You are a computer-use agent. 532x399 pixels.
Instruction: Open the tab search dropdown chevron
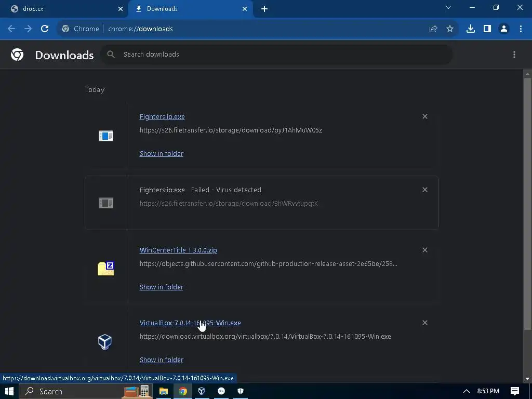pyautogui.click(x=448, y=7)
